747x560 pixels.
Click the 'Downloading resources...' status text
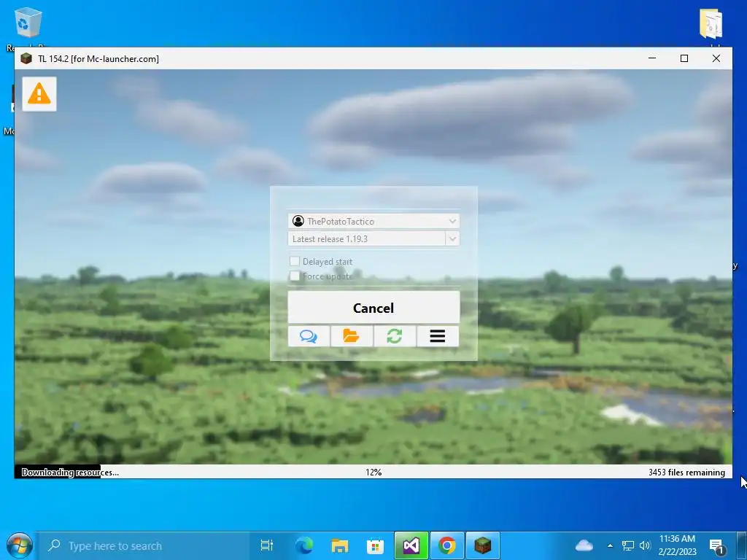pyautogui.click(x=70, y=472)
